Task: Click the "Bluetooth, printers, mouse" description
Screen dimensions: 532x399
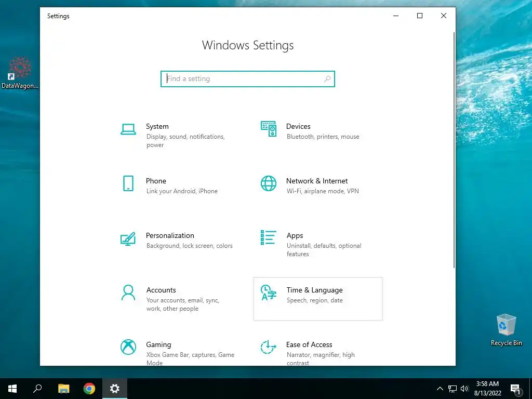Action: 323,137
